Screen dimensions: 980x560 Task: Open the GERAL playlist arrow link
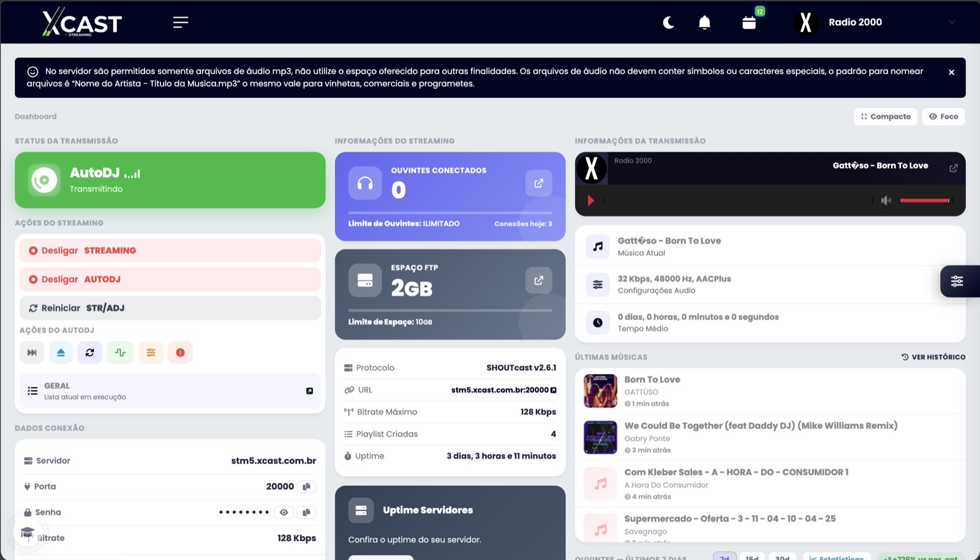[309, 391]
